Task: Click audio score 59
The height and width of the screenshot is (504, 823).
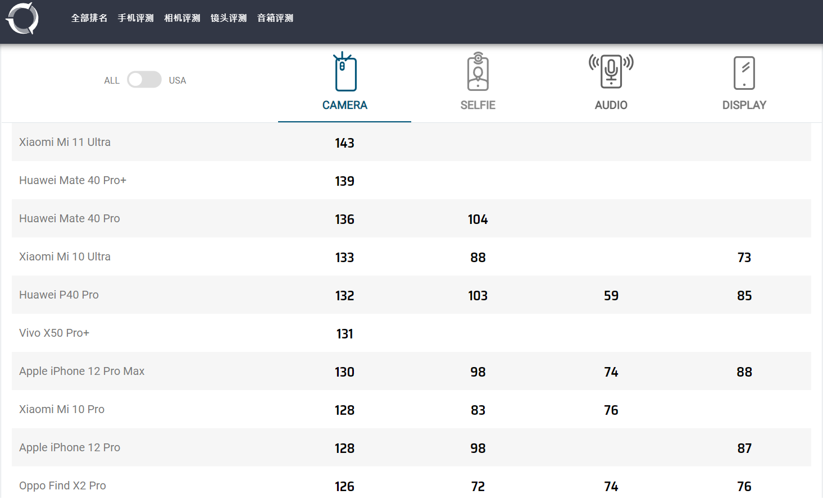Action: 611,296
